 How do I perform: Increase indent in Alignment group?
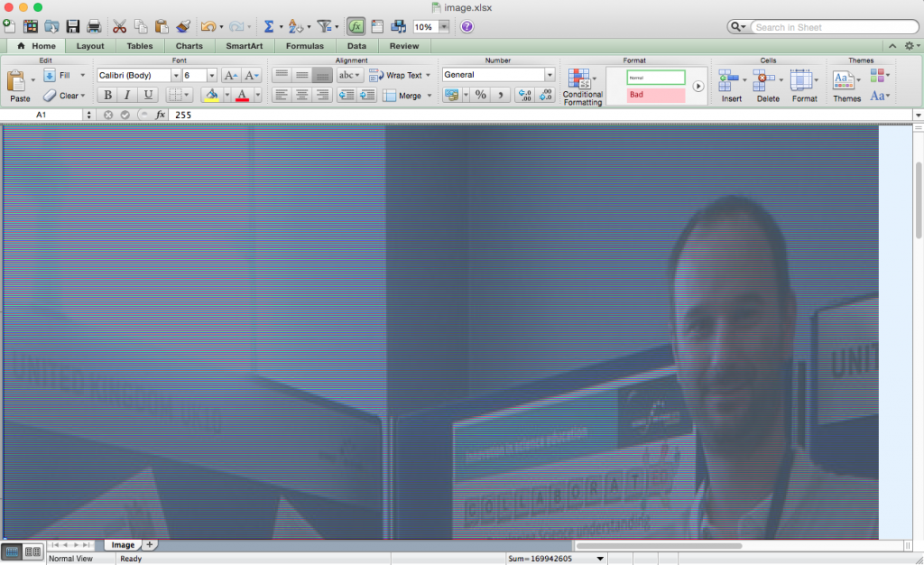(x=367, y=95)
